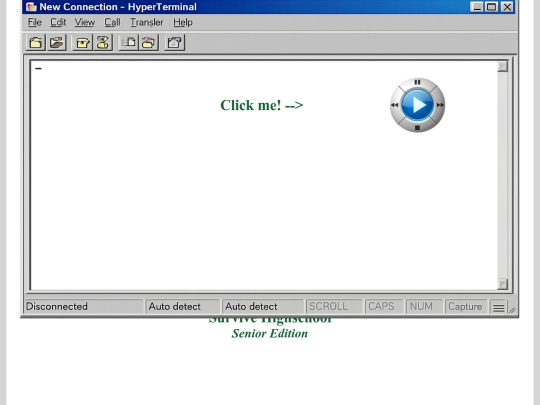The image size is (540, 405).
Task: Open the Call menu
Action: (x=112, y=22)
